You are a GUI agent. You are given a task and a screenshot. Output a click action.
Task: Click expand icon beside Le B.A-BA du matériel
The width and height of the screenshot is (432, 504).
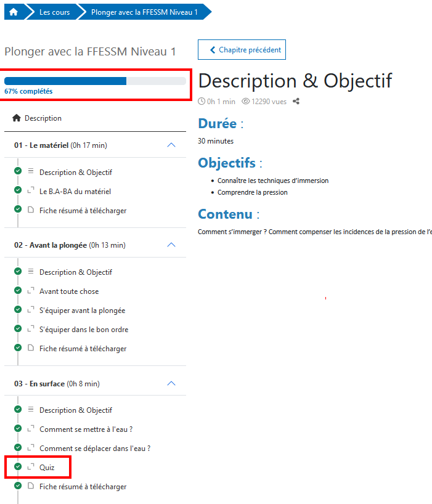point(31,190)
